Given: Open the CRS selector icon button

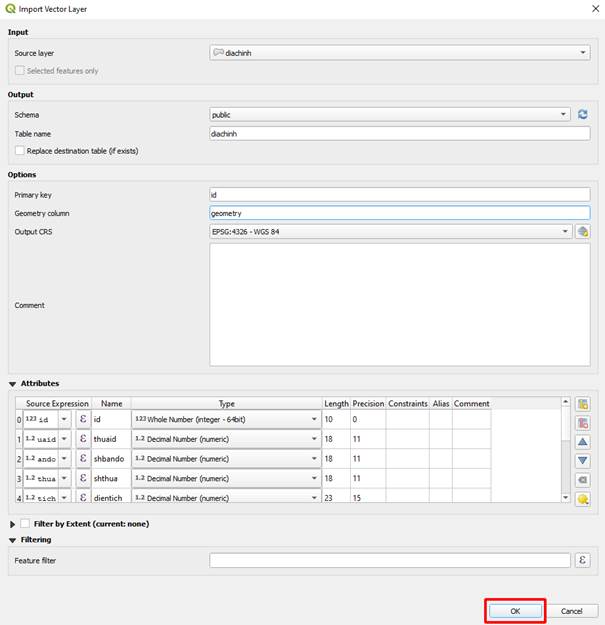Looking at the screenshot, I should [x=583, y=232].
